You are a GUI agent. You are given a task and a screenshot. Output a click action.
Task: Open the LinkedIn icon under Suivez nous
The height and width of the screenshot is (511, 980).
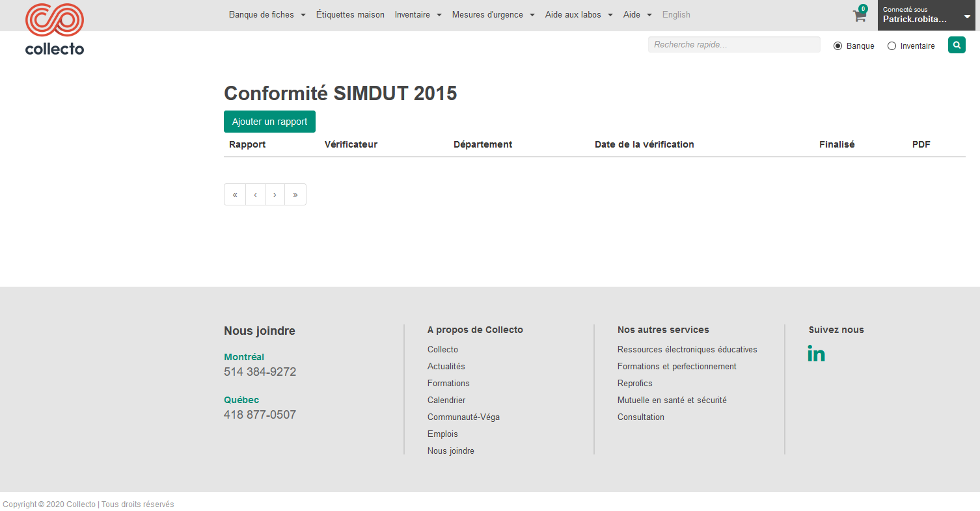pos(816,354)
